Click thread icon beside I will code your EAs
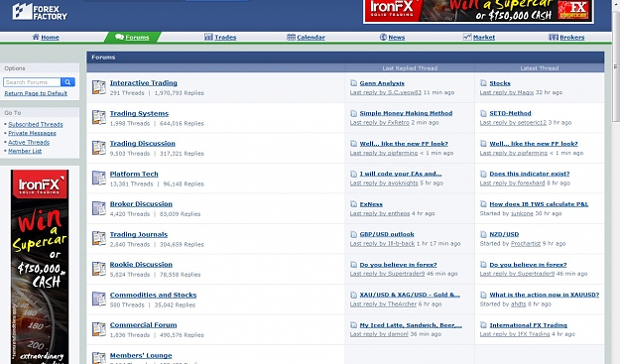Viewport: 620px width, 364px height. (x=353, y=174)
